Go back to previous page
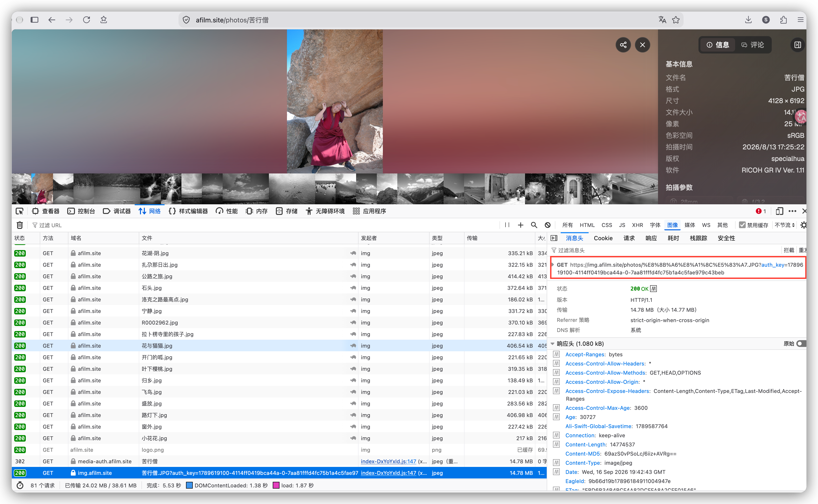The width and height of the screenshot is (818, 504). click(x=52, y=20)
